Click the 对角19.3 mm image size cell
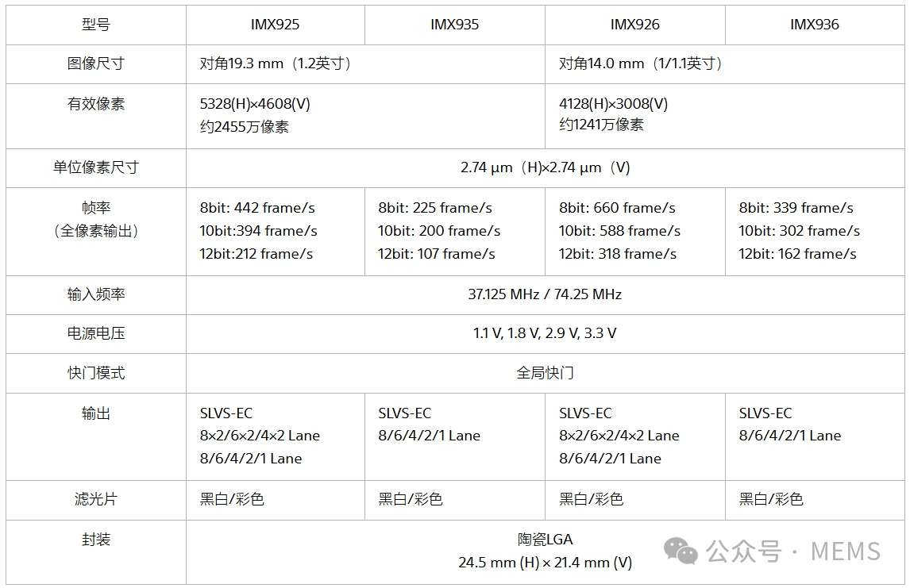This screenshot has height=588, width=910. click(x=276, y=63)
